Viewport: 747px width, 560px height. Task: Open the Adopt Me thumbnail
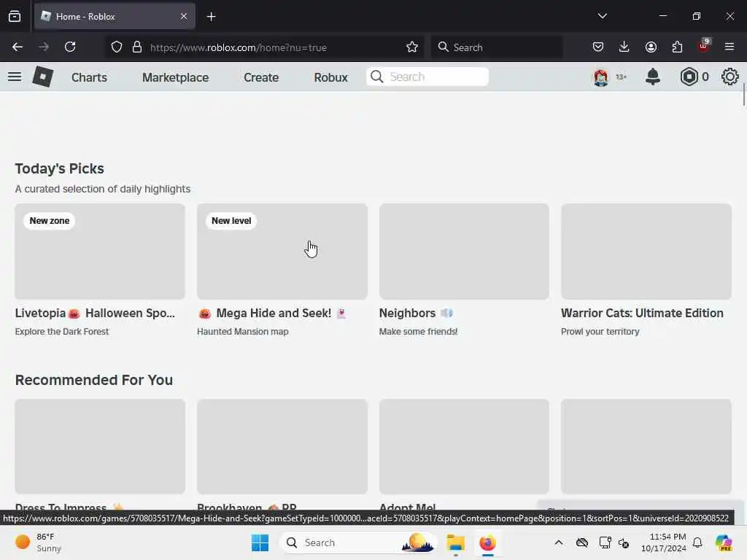point(464,447)
